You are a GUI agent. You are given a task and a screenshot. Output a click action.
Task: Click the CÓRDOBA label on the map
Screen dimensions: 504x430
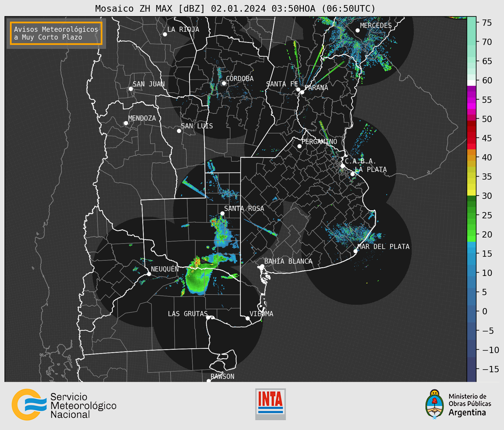click(x=240, y=78)
